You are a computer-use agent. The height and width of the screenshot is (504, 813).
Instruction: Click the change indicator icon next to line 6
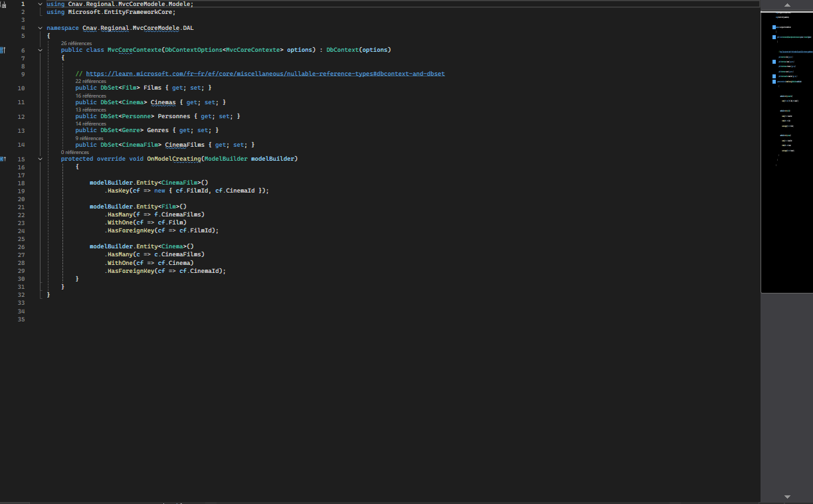(2, 49)
